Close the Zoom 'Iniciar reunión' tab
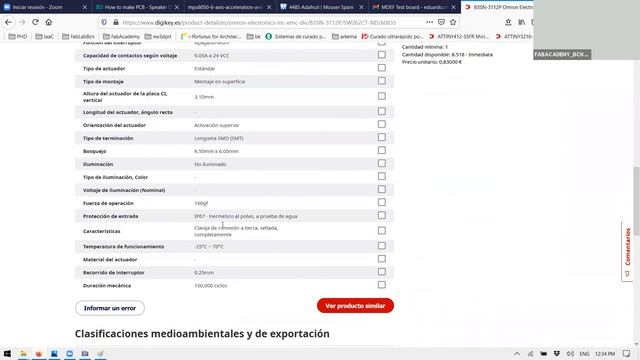The width and height of the screenshot is (640, 360). pyautogui.click(x=84, y=7)
